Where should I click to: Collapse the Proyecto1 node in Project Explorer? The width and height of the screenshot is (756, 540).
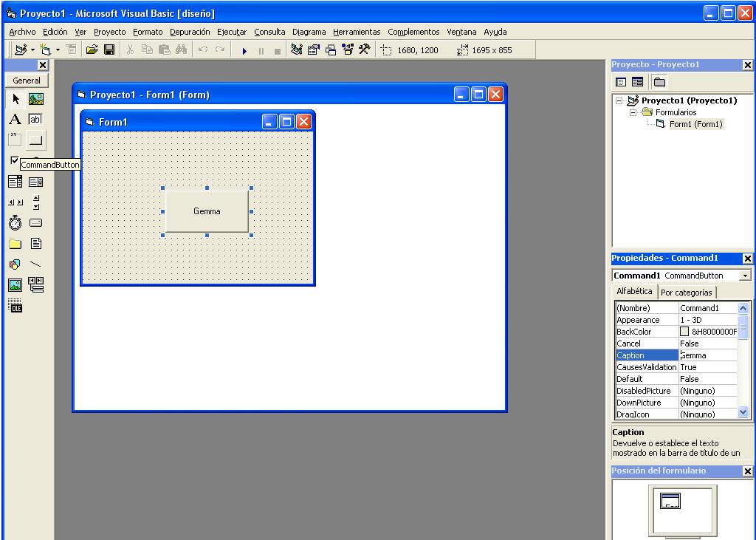[x=621, y=100]
